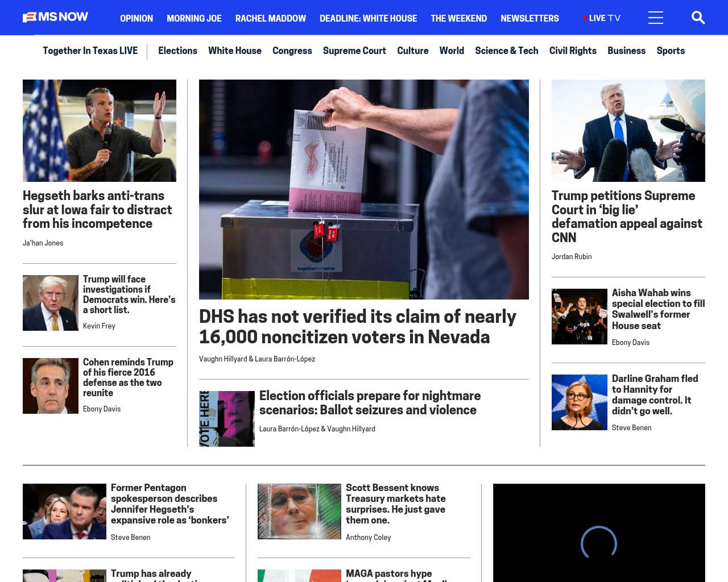Image resolution: width=728 pixels, height=582 pixels.
Task: Read 'Election officials prepare for nightmare' story
Action: click(x=370, y=403)
